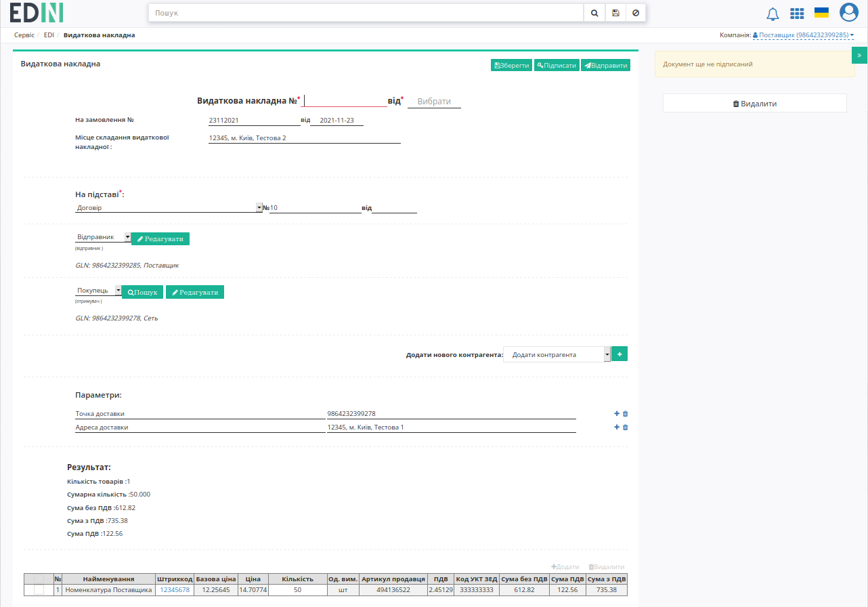Collapse the right sidebar arrow
This screenshot has height=607, width=868.
859,56
